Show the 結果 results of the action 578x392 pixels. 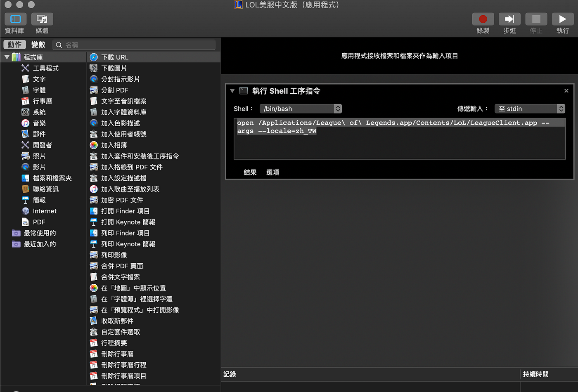tap(250, 172)
